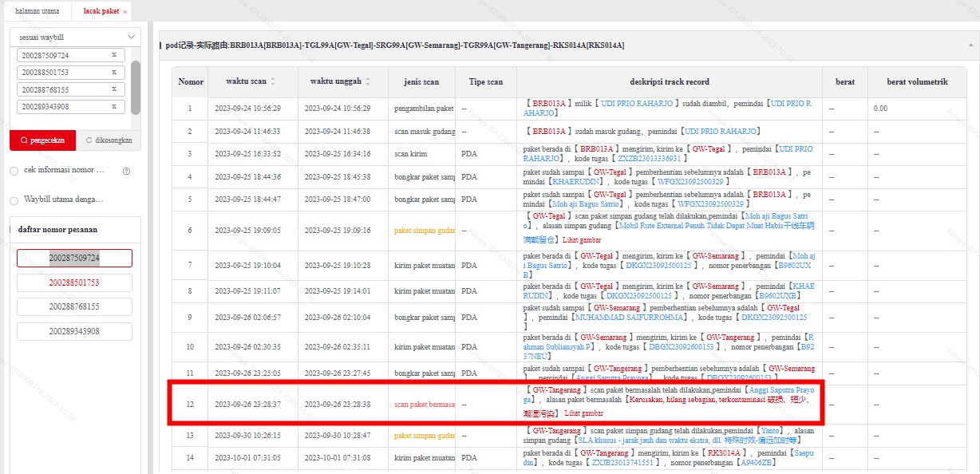The width and height of the screenshot is (980, 474).
Task: Click row number 14 cell
Action: [x=190, y=457]
